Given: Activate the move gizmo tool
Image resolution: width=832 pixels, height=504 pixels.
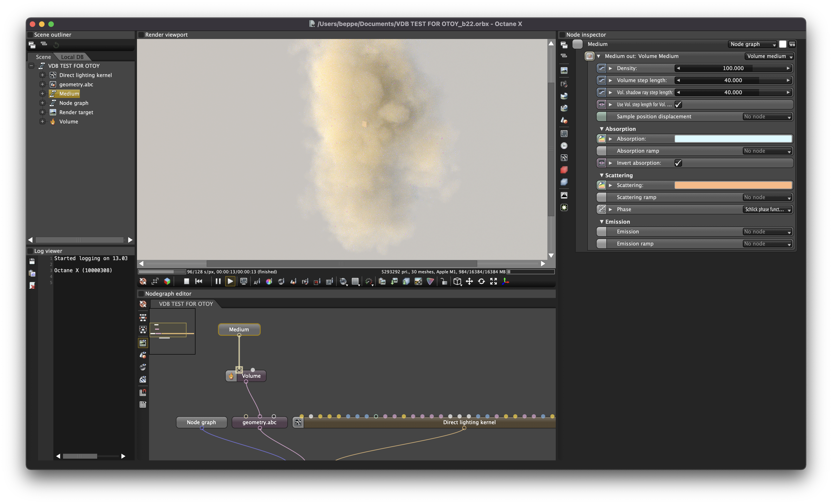Looking at the screenshot, I should [x=469, y=281].
